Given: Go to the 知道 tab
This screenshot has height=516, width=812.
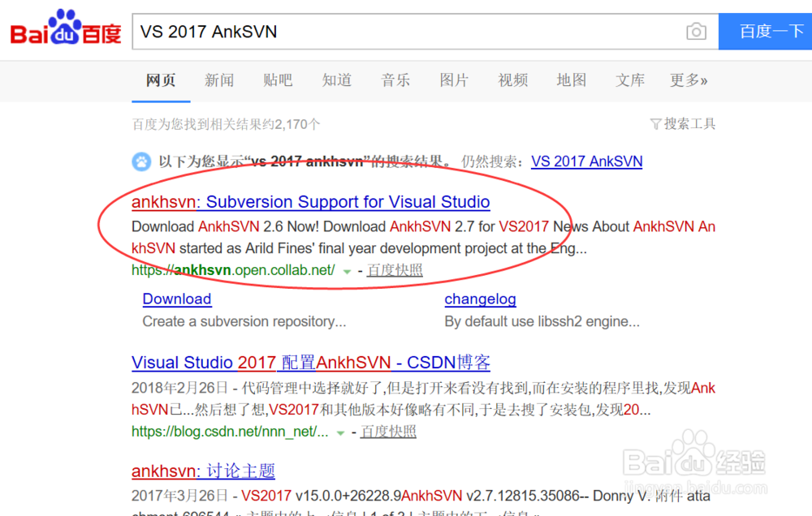Looking at the screenshot, I should click(x=337, y=80).
